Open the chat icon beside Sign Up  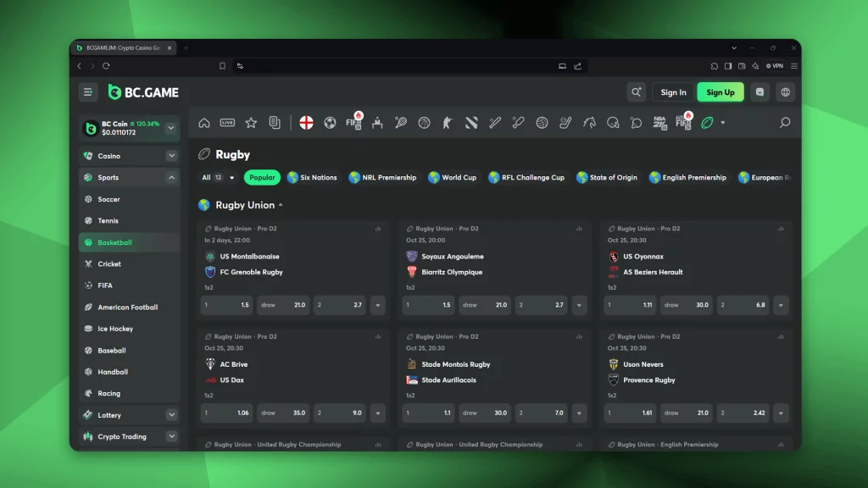(x=760, y=92)
